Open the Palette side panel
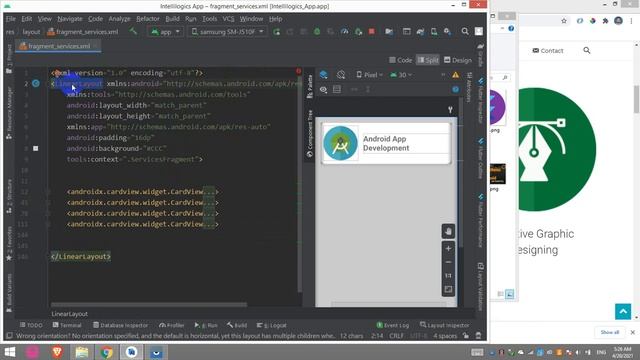The image size is (640, 360). (309, 86)
